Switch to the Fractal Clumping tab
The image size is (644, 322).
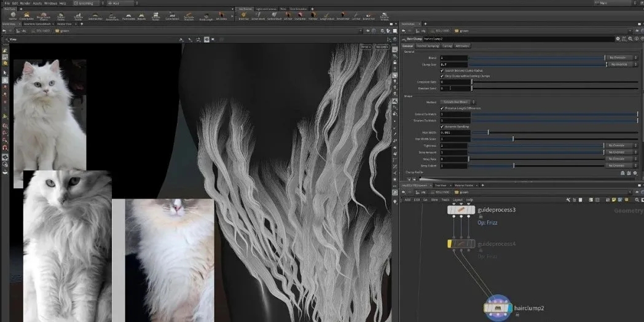click(x=428, y=46)
